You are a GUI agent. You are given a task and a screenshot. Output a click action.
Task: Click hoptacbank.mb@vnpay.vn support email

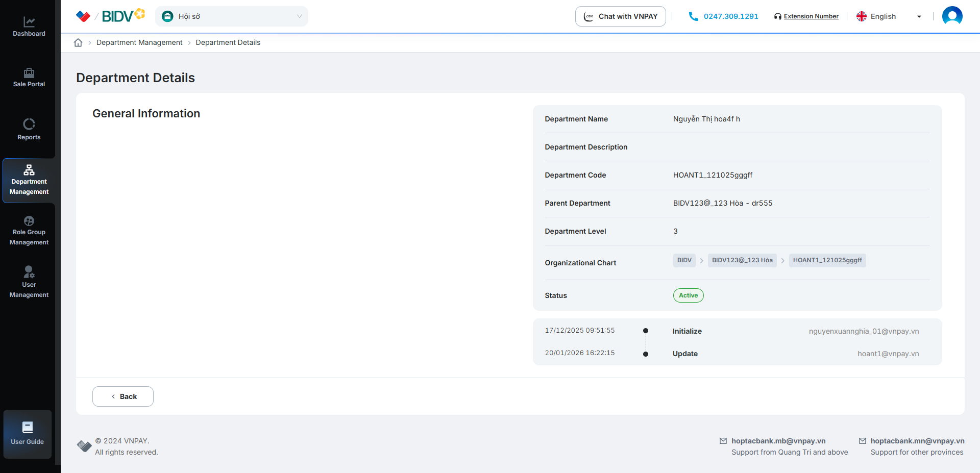[x=778, y=441]
